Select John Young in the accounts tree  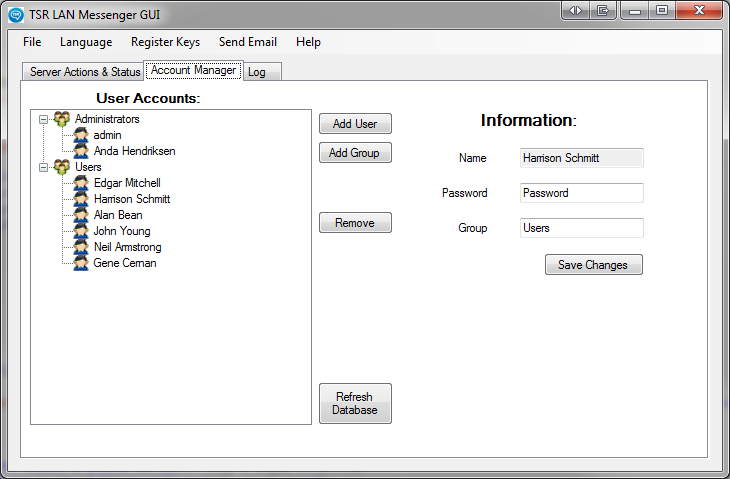click(x=121, y=231)
